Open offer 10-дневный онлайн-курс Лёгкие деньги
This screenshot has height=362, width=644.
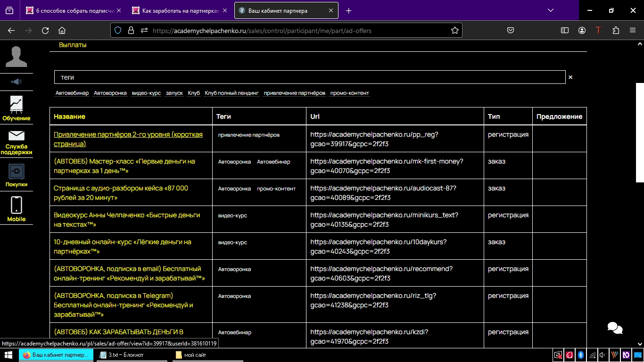pos(123,247)
